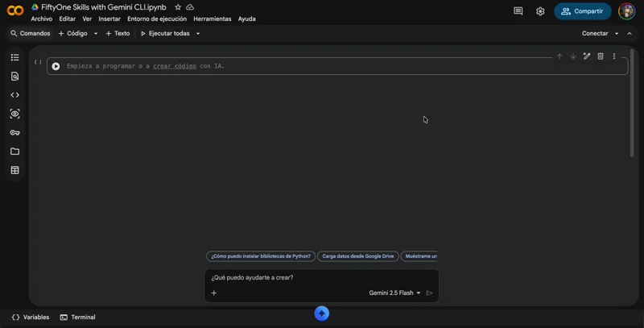The image size is (644, 328).
Task: Send the Gemini prompt
Action: (x=430, y=293)
